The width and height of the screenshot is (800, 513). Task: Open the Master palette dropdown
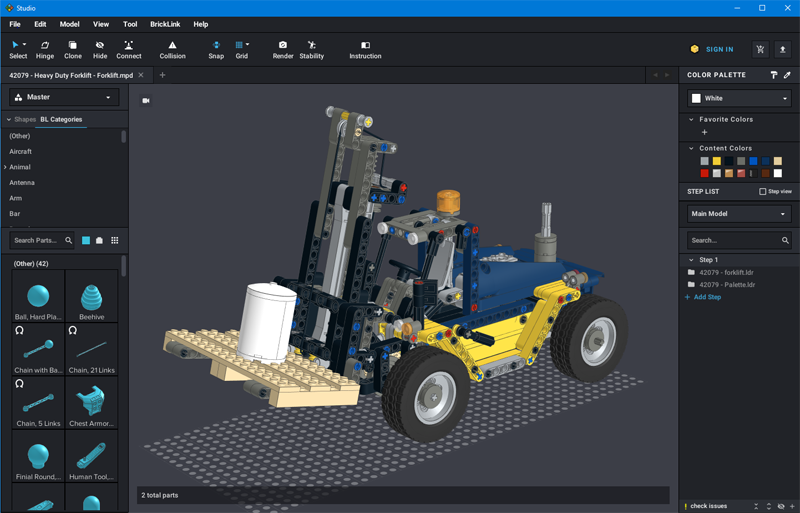click(x=64, y=97)
